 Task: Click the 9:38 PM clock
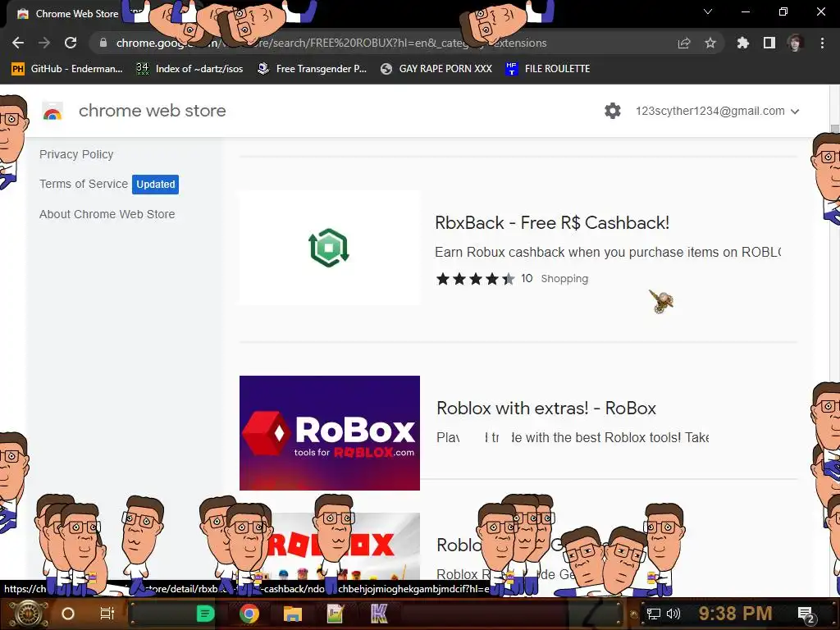735,614
